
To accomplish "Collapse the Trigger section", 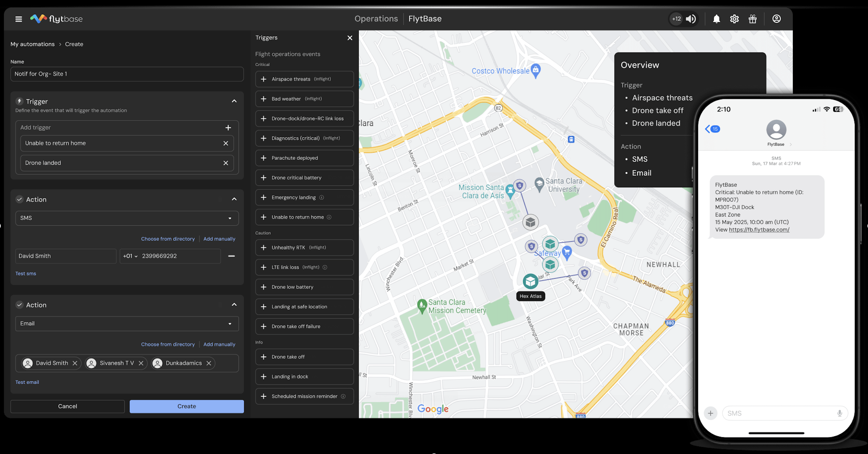I will coord(234,101).
